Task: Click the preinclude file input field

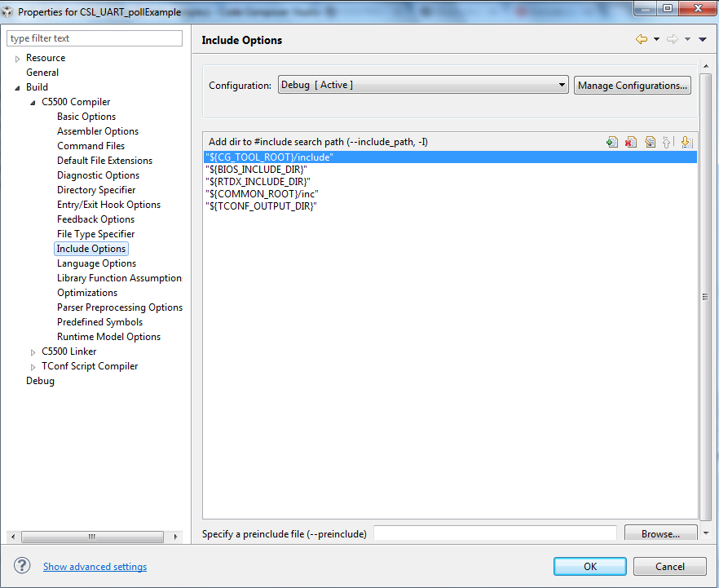Action: [x=496, y=533]
